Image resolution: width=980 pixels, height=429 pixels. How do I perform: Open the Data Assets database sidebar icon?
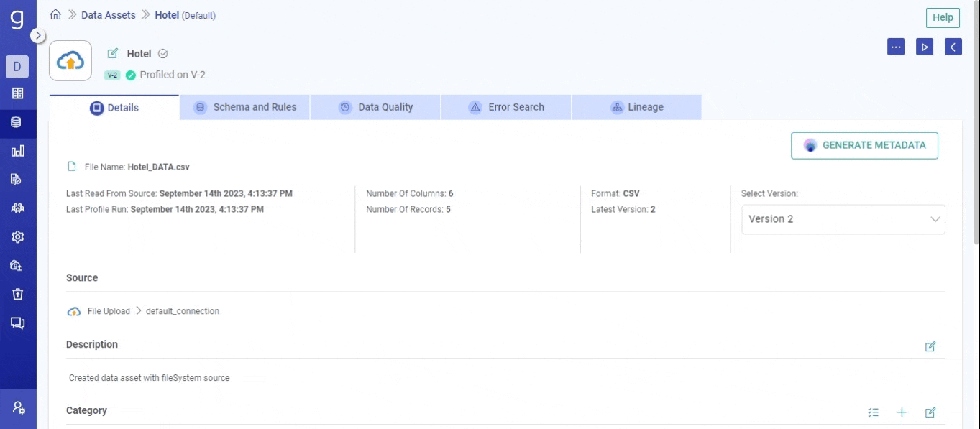coord(17,122)
